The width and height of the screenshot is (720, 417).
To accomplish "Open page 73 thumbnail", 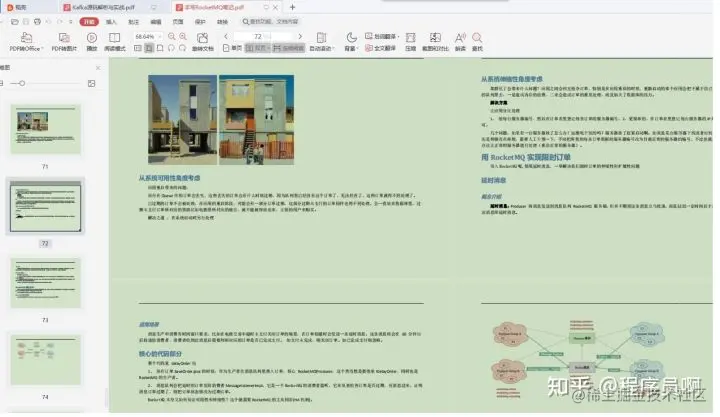I will tap(45, 283).
